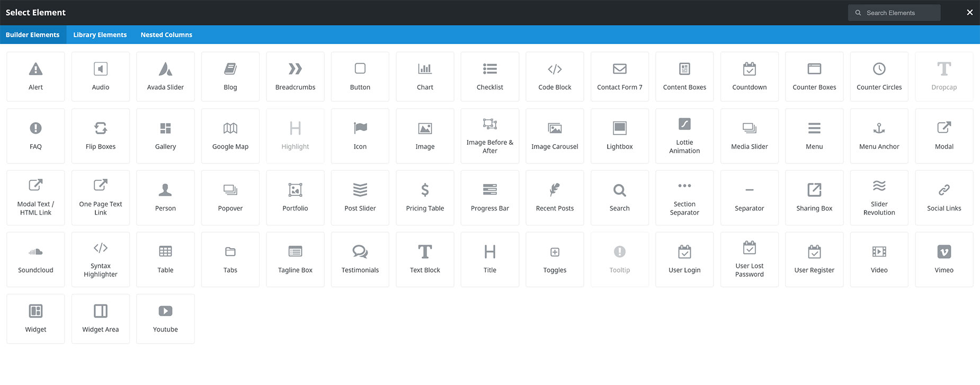Add a Table element
The width and height of the screenshot is (980, 385).
(165, 259)
